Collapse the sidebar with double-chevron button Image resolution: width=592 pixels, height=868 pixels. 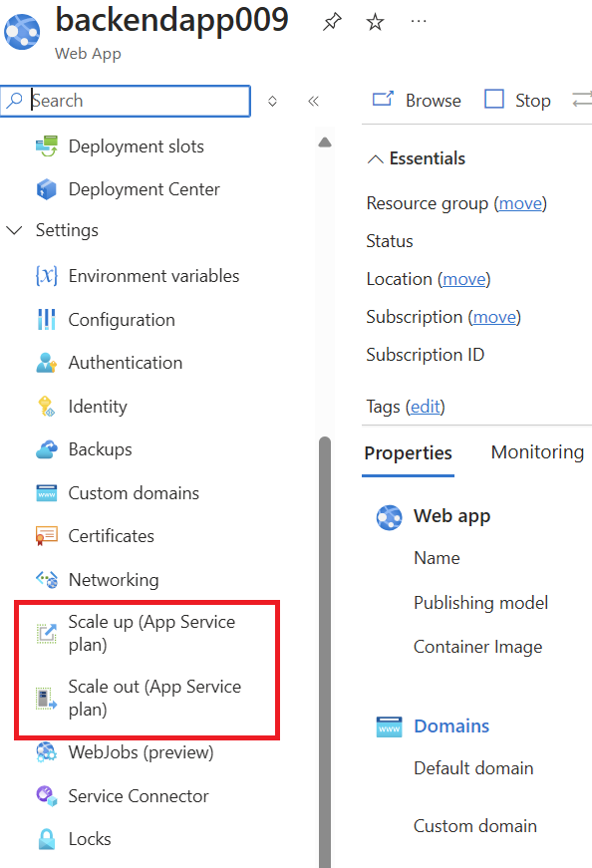tap(314, 101)
